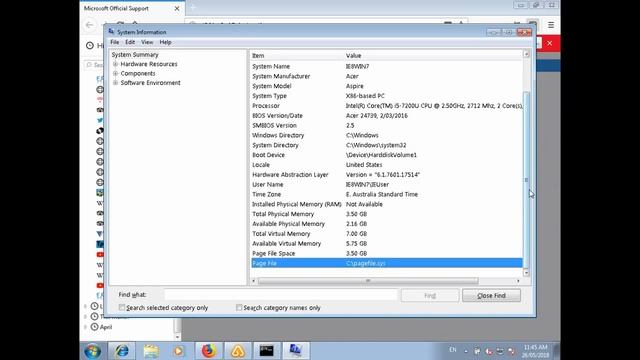Select the Hardware Resources category
Screen dimensions: 640x360
point(149,64)
